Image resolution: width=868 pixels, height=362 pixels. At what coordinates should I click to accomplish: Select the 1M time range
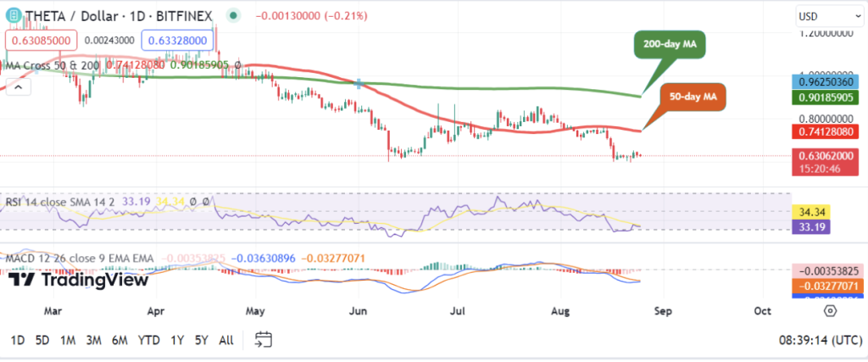click(x=68, y=340)
